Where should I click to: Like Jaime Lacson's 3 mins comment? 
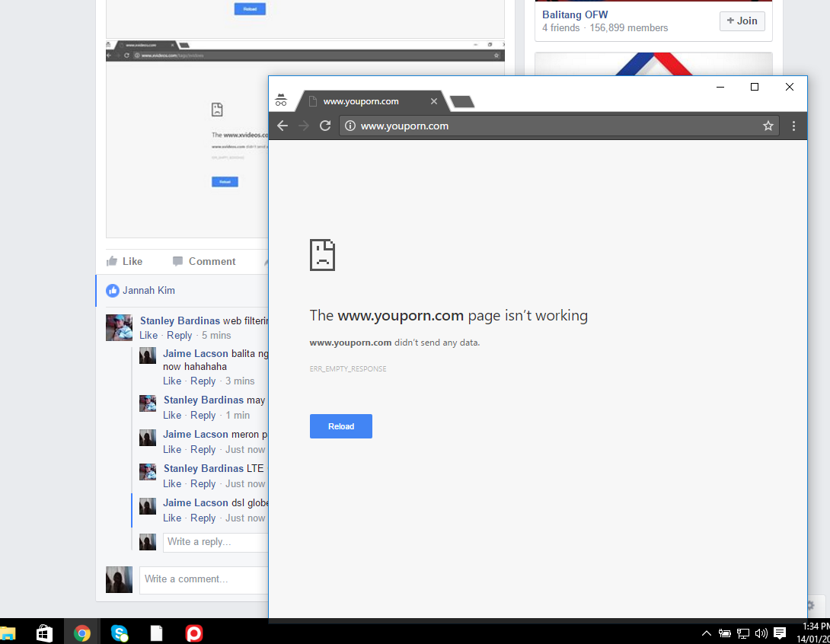pos(172,381)
